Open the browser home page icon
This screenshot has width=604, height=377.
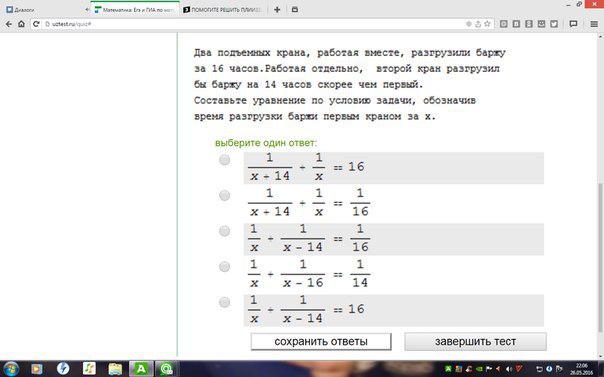[22, 24]
